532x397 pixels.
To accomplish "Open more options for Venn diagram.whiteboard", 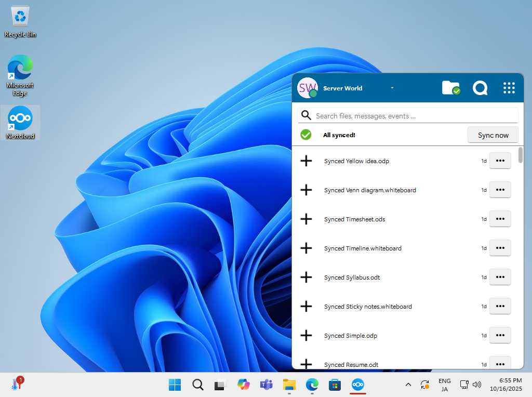I will [500, 190].
